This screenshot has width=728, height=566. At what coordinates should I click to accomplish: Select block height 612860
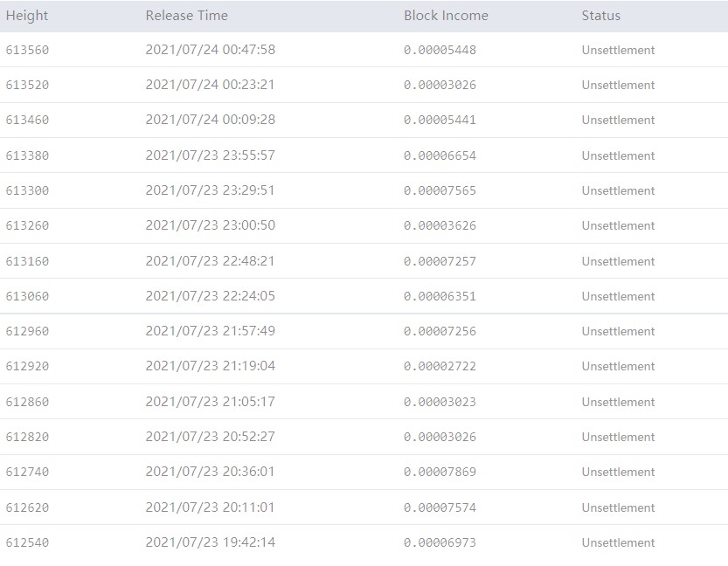pyautogui.click(x=27, y=402)
